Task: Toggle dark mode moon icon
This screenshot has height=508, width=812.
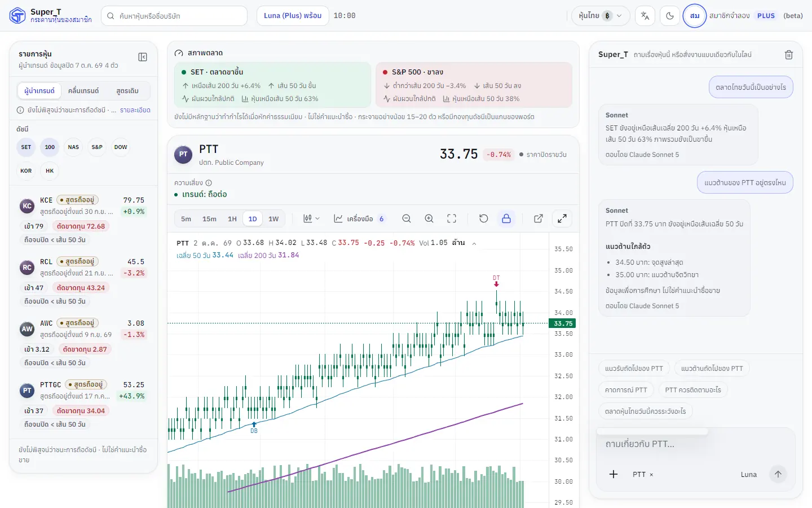Action: pyautogui.click(x=670, y=16)
